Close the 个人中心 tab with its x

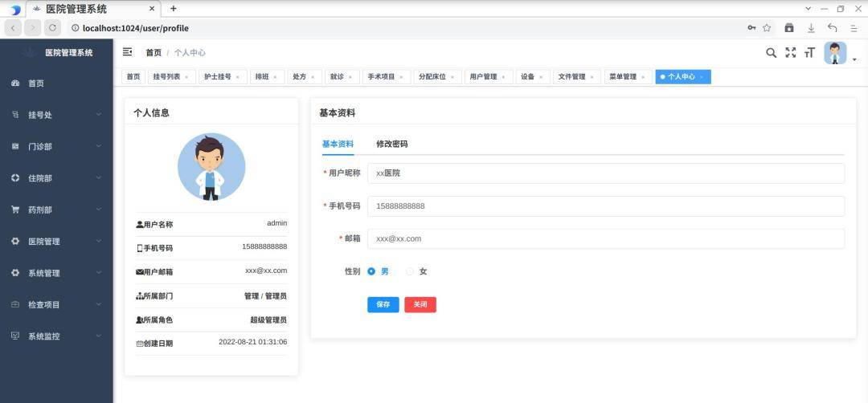click(702, 77)
